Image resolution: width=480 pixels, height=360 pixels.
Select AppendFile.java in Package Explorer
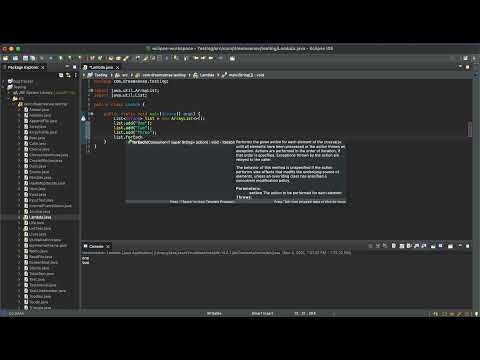click(x=43, y=121)
